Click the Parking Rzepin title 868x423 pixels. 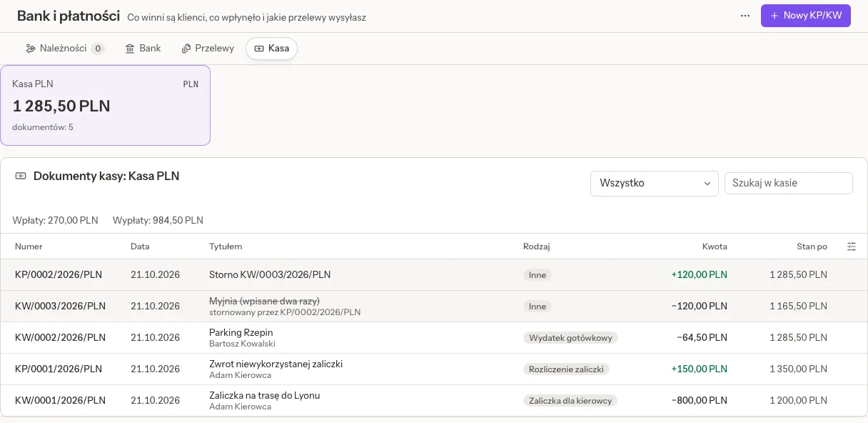pyautogui.click(x=241, y=333)
